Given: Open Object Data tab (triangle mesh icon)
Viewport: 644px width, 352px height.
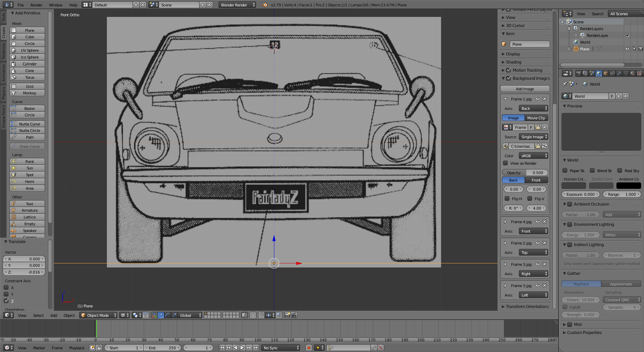Looking at the screenshot, I should pos(626,73).
